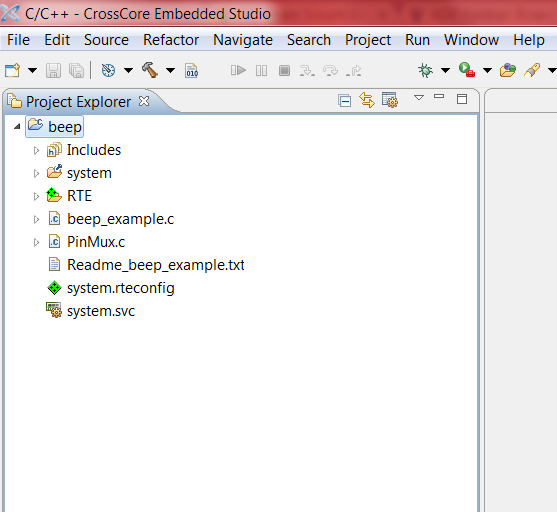
Task: Select system.svc file
Action: (x=91, y=311)
